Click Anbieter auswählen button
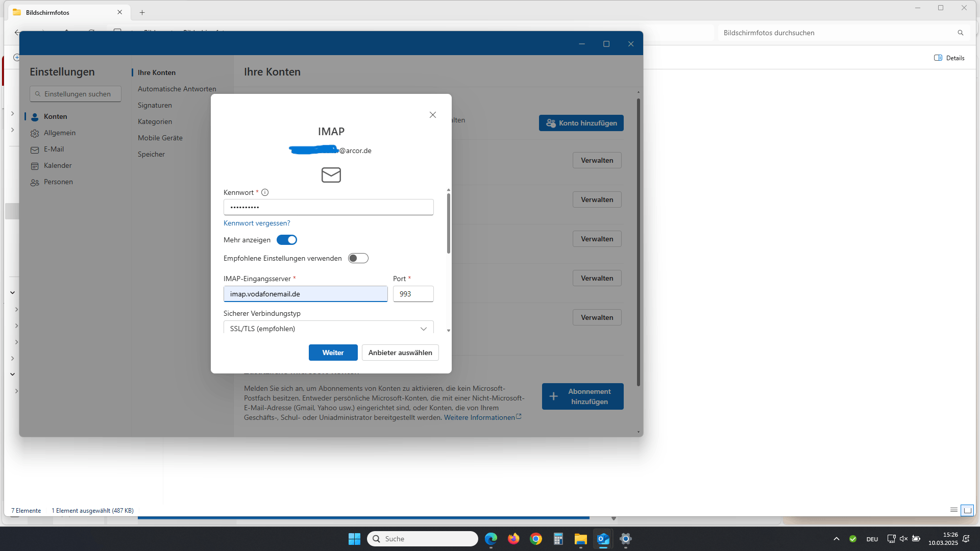980x551 pixels. [400, 353]
